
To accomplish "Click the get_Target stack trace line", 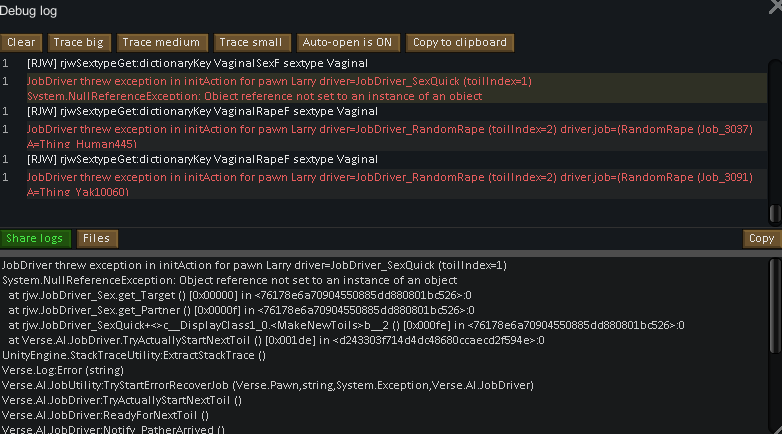I will (x=239, y=295).
